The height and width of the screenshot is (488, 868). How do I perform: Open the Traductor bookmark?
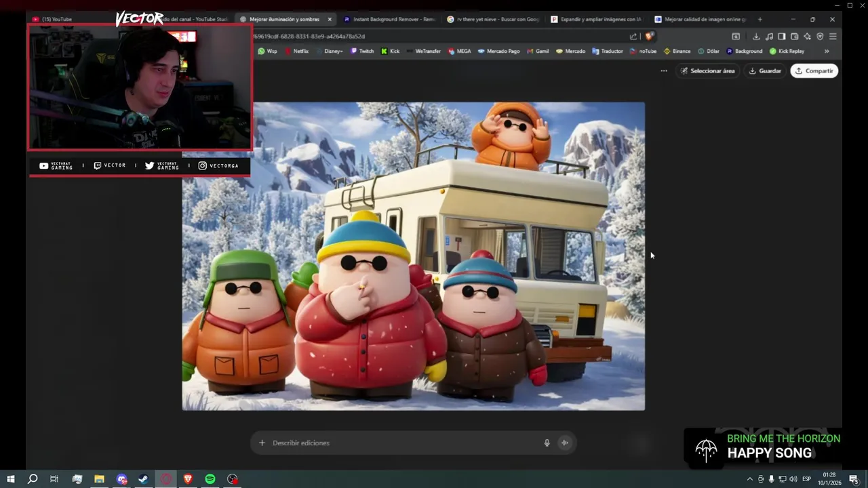(x=608, y=52)
